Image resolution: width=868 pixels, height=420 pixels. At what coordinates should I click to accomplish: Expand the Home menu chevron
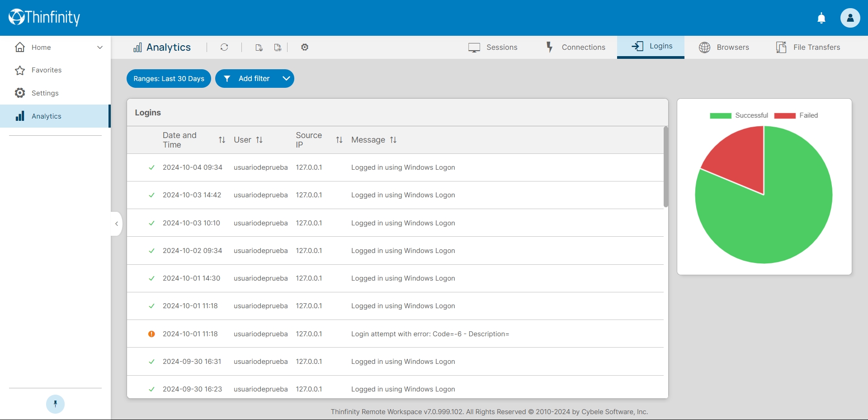pos(100,47)
